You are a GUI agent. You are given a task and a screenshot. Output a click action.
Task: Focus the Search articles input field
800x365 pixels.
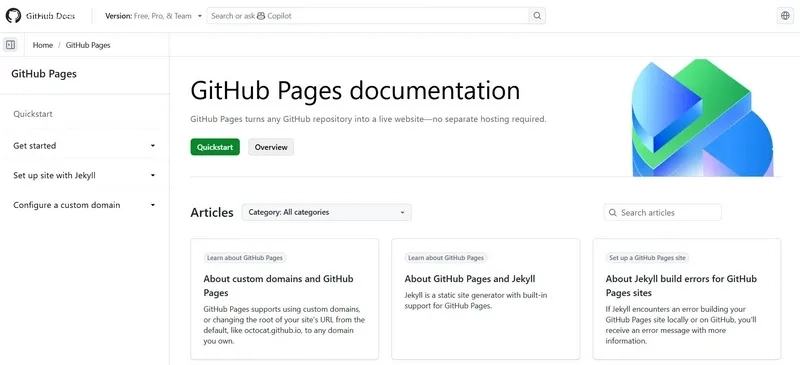tap(663, 212)
